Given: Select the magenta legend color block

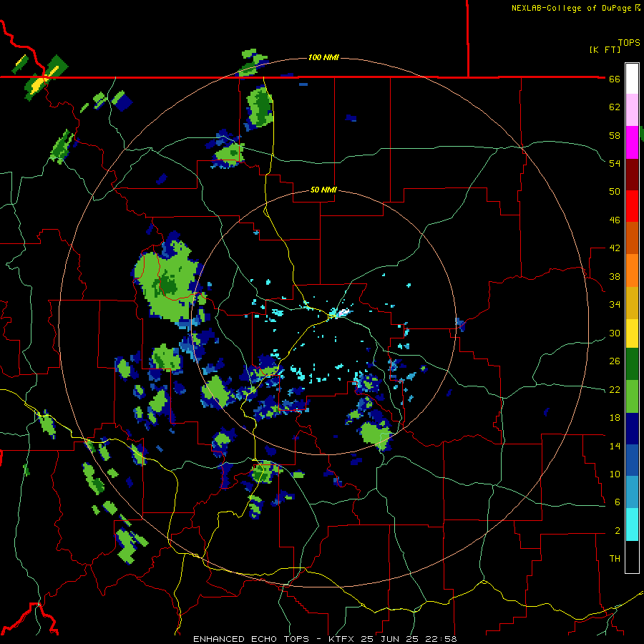Looking at the screenshot, I should [x=632, y=142].
